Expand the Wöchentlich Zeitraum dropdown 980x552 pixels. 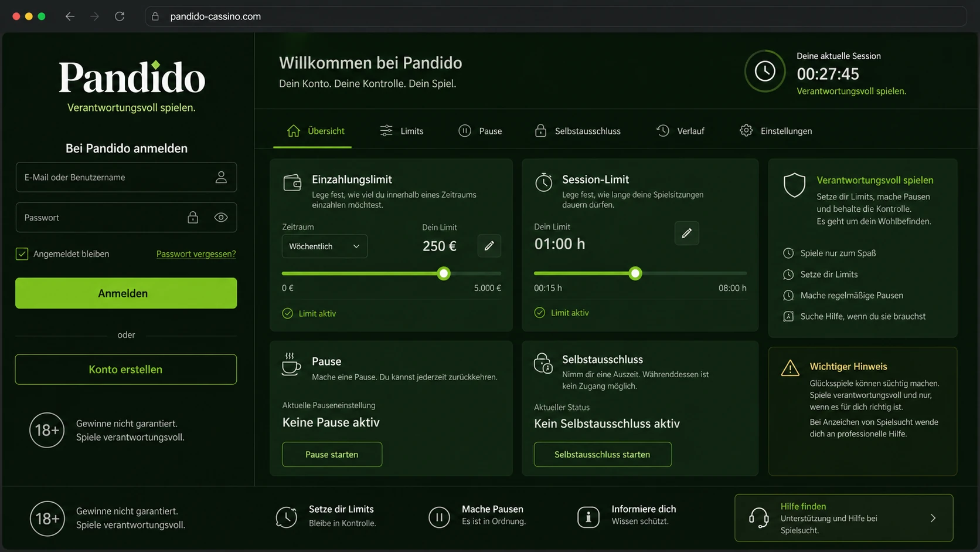(x=325, y=246)
